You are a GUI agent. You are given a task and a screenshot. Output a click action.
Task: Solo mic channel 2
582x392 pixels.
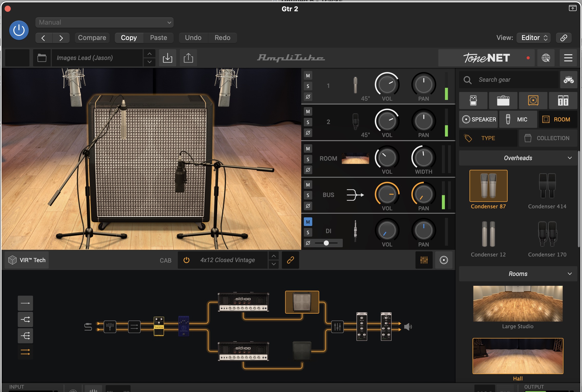tap(308, 122)
